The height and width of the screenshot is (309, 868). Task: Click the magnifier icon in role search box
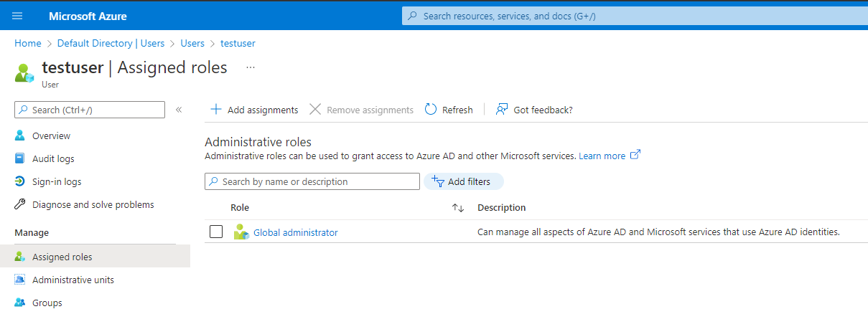coord(214,181)
